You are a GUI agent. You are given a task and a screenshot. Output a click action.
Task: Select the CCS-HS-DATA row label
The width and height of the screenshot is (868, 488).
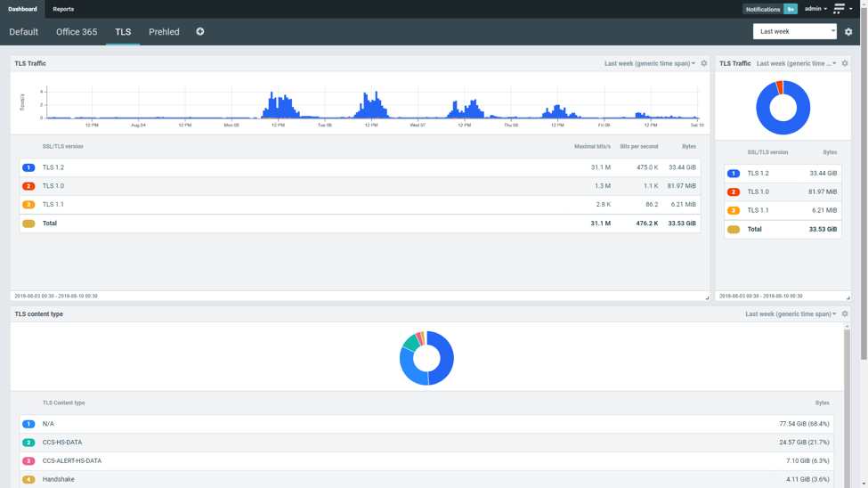coord(62,443)
